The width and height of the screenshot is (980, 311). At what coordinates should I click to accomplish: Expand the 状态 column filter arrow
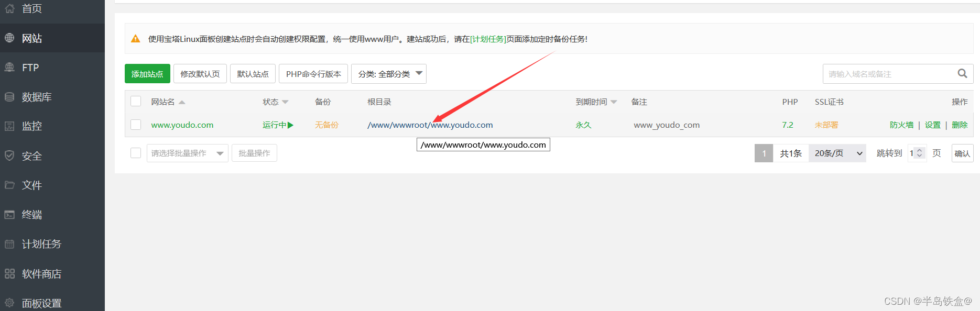[x=285, y=102]
